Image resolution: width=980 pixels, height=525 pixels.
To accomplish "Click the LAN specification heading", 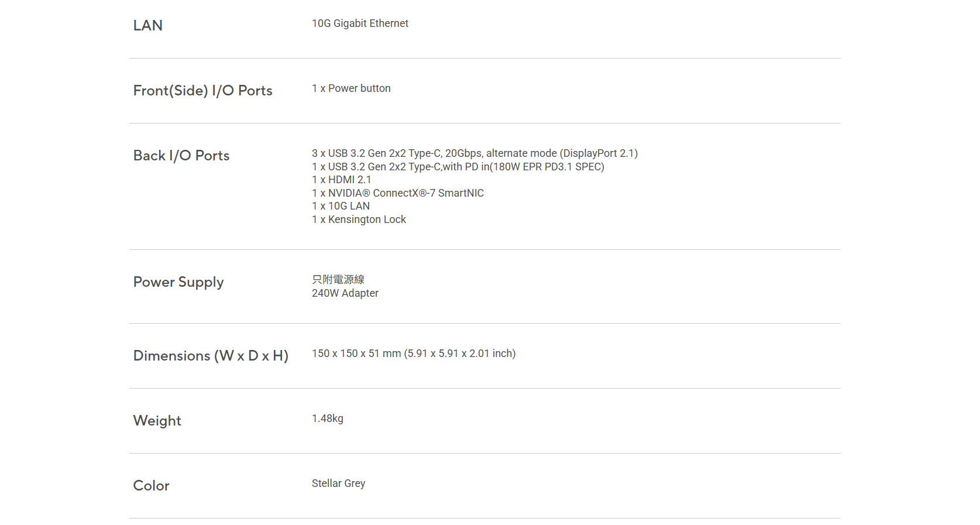I will (x=148, y=26).
